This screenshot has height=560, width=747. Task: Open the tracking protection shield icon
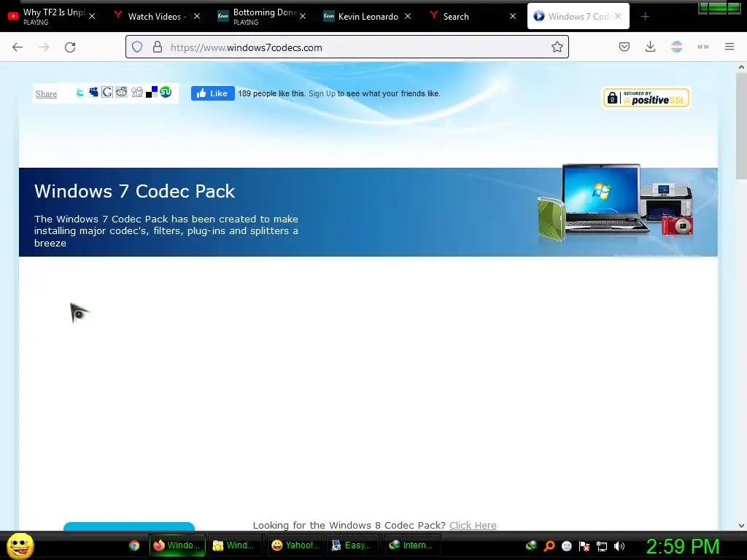click(137, 47)
